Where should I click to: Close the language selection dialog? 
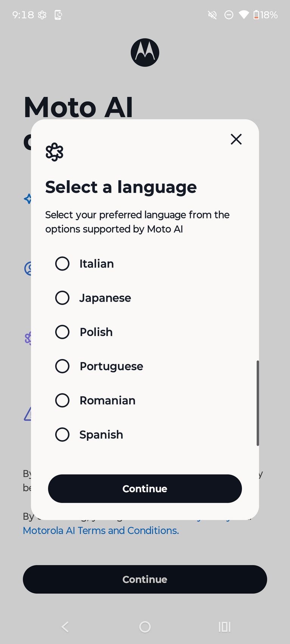pyautogui.click(x=236, y=139)
